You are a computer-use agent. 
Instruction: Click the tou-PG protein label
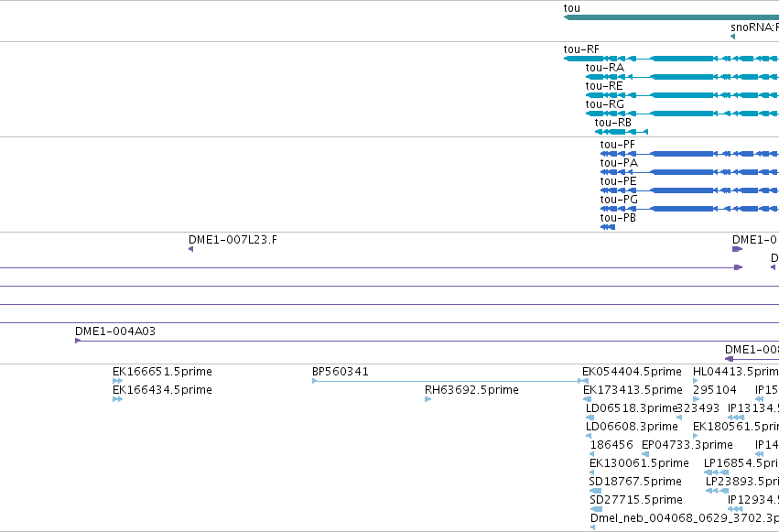pos(619,200)
